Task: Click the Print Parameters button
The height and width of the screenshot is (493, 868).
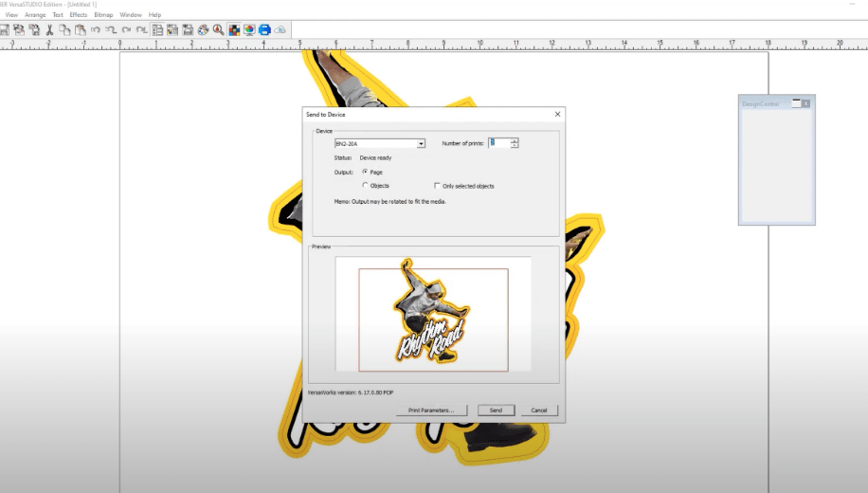Action: tap(431, 411)
